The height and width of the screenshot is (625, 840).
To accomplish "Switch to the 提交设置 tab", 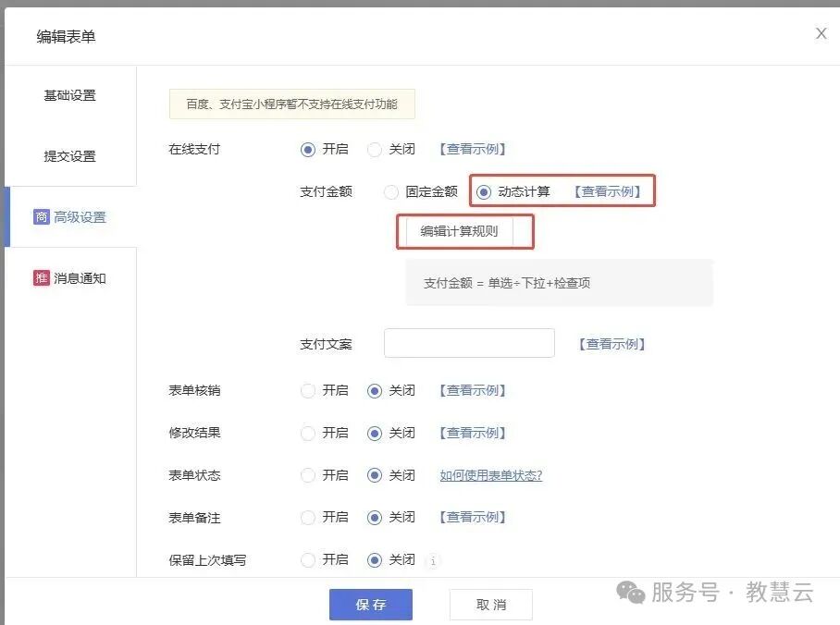I will [x=70, y=156].
